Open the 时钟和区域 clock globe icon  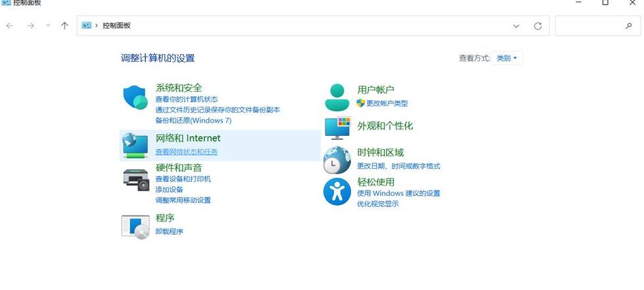337,160
